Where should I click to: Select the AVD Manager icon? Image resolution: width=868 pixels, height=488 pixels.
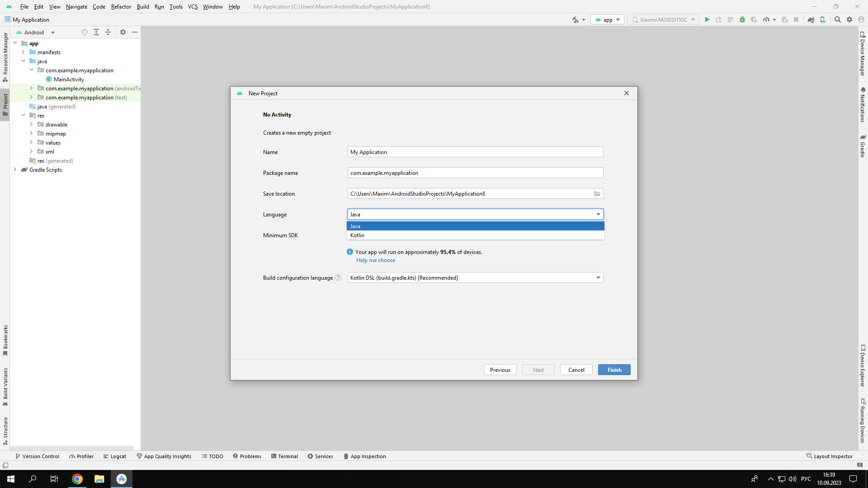pyautogui.click(x=823, y=20)
